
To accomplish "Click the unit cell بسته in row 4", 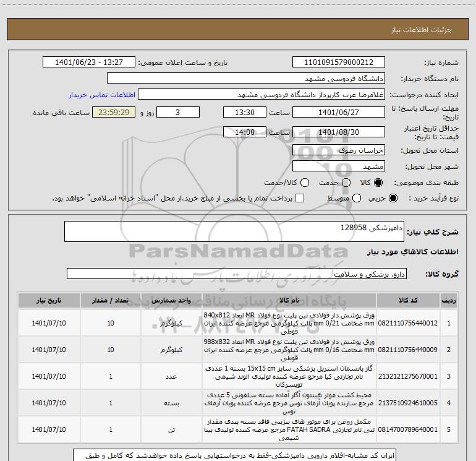I will coord(171,403).
